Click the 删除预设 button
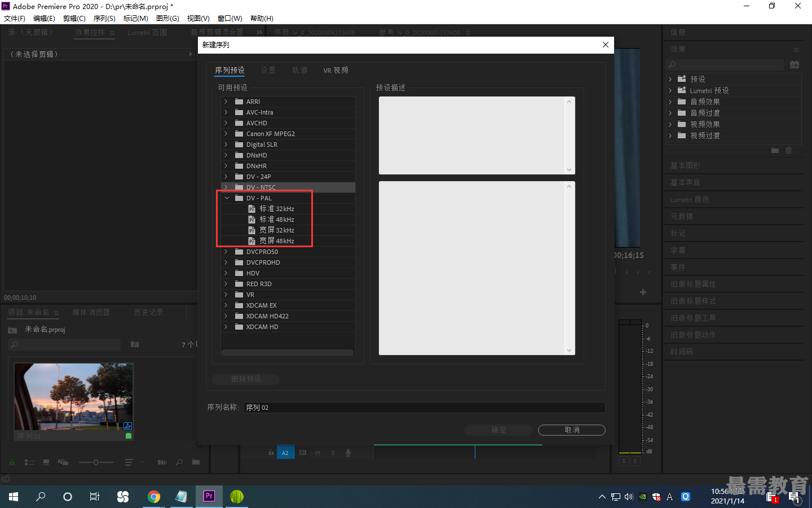The height and width of the screenshot is (508, 812). point(246,379)
